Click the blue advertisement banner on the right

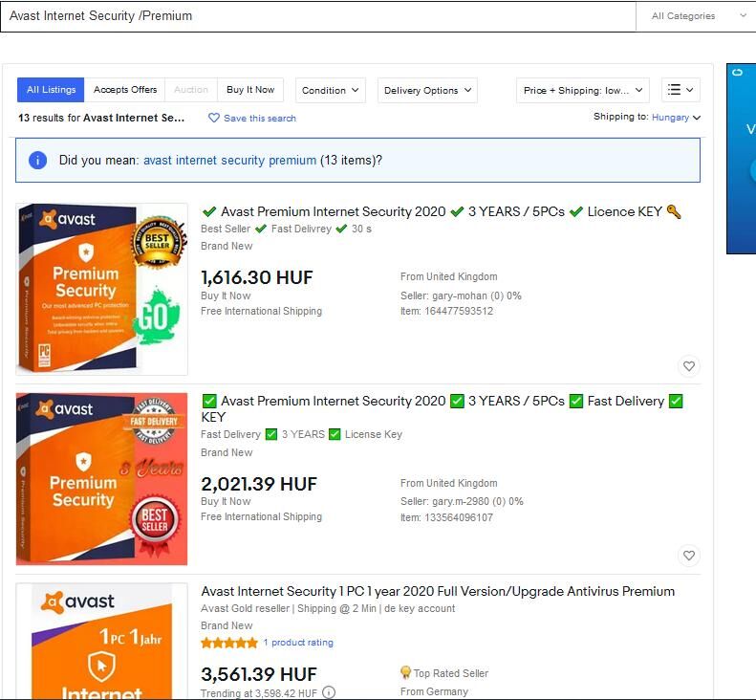point(741,158)
